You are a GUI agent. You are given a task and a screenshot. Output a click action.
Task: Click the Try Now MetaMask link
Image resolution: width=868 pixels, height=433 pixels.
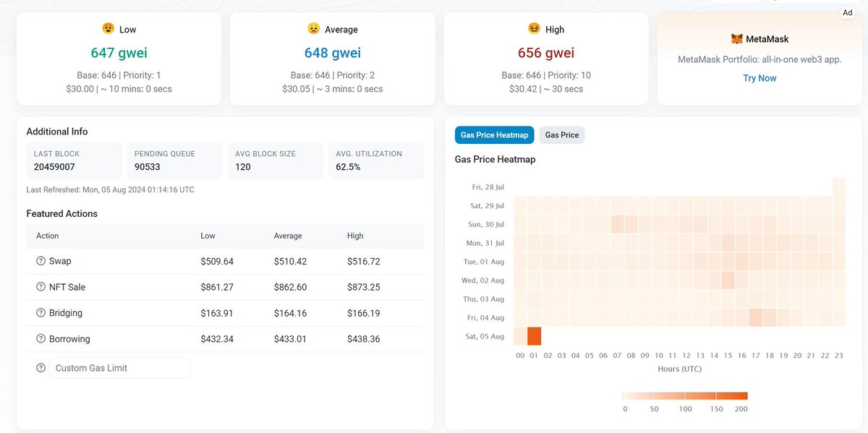759,78
